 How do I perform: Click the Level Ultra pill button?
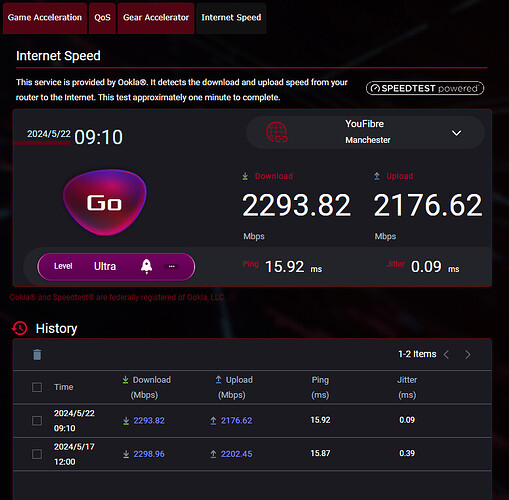(x=116, y=267)
